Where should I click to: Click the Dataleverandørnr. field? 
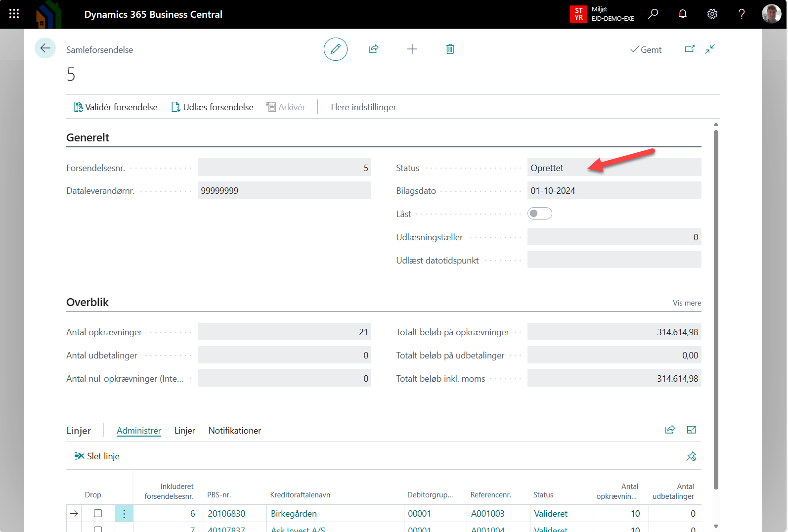pyautogui.click(x=284, y=191)
